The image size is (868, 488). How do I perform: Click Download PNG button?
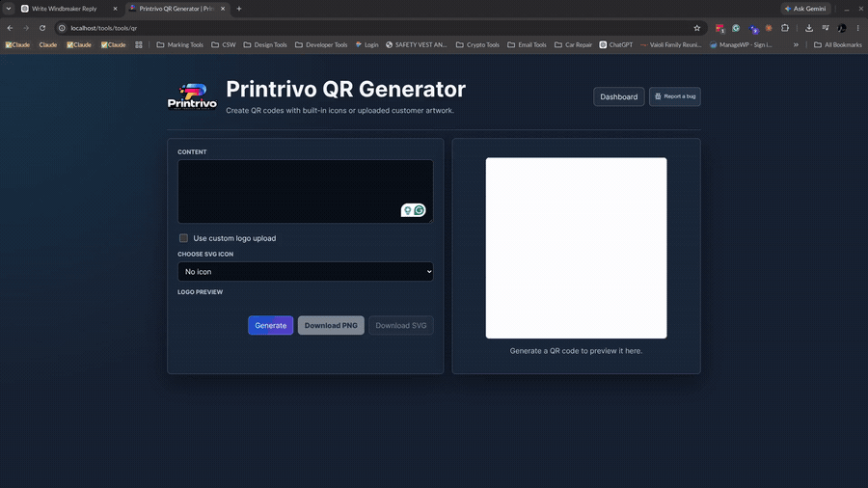[331, 325]
